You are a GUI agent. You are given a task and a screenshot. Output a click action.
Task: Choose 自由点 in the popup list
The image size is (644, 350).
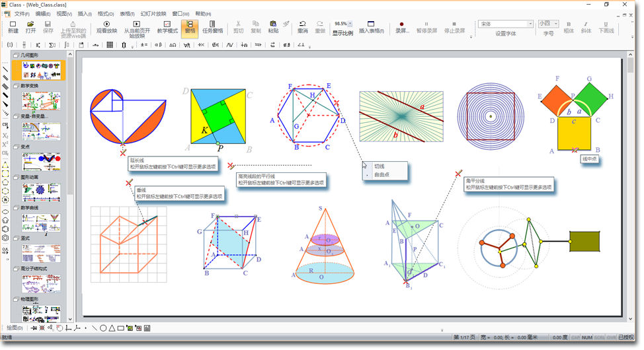(382, 175)
